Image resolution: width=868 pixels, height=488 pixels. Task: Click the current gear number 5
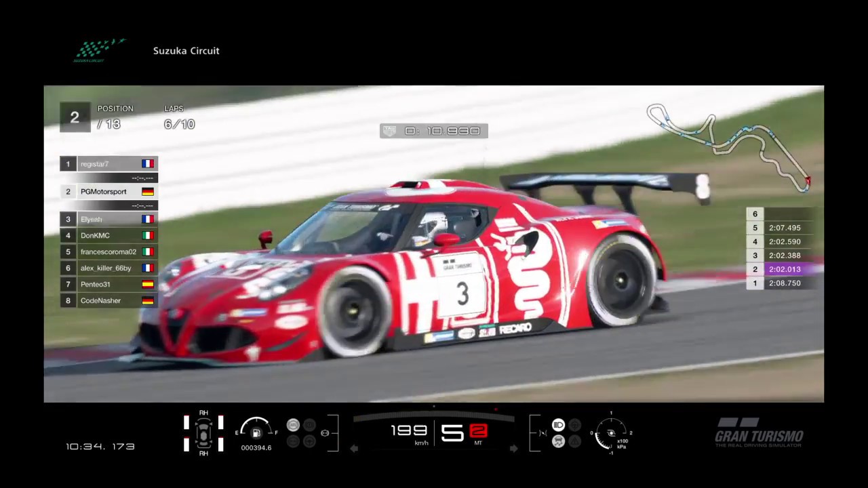[453, 432]
